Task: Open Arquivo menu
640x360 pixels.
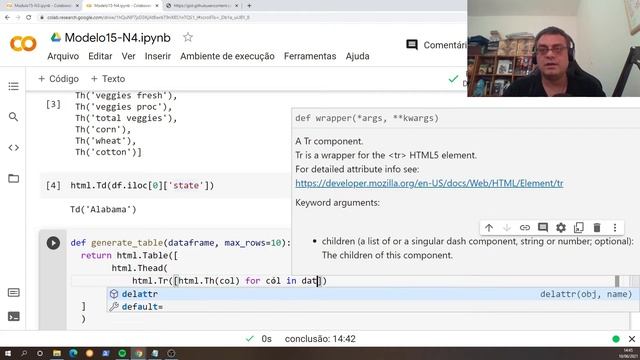Action: point(63,56)
